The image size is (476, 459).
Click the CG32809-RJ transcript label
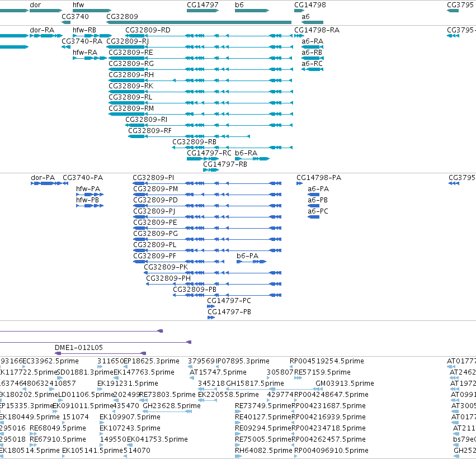[x=128, y=41]
